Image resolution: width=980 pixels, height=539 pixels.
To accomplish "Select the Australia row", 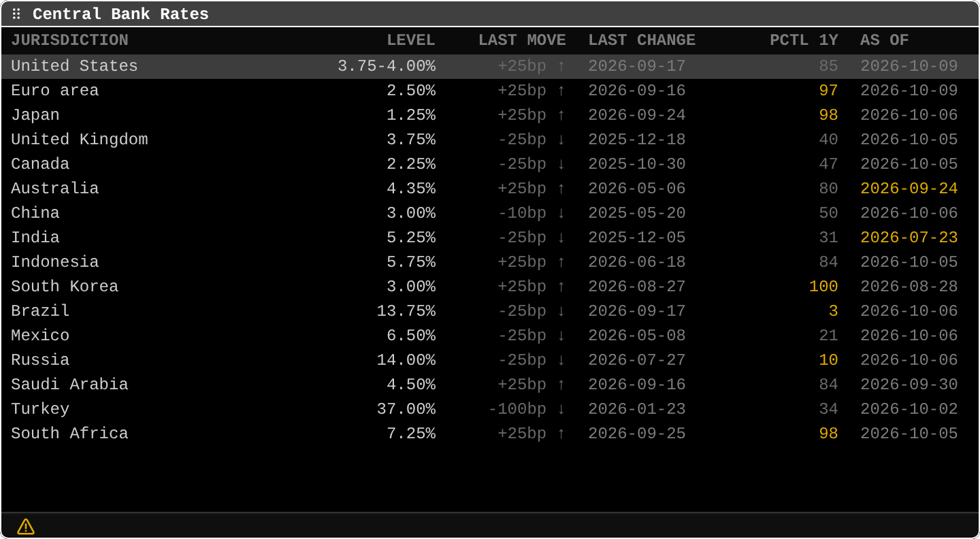I will point(490,189).
